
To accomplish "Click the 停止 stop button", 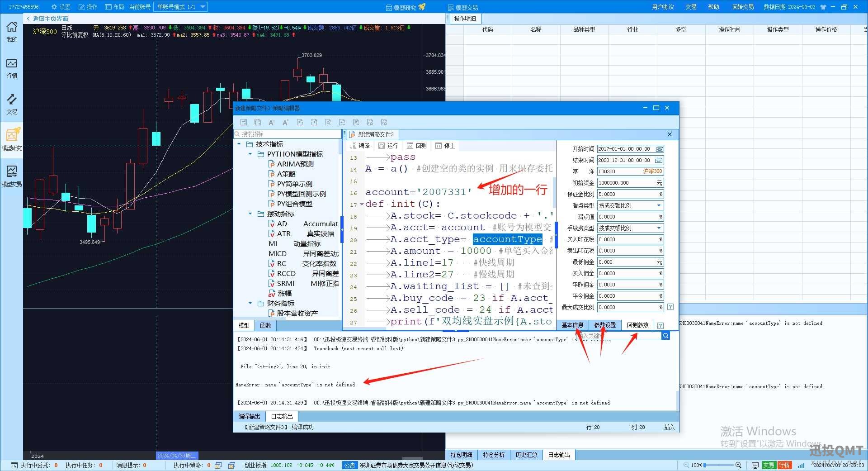I will 445,146.
